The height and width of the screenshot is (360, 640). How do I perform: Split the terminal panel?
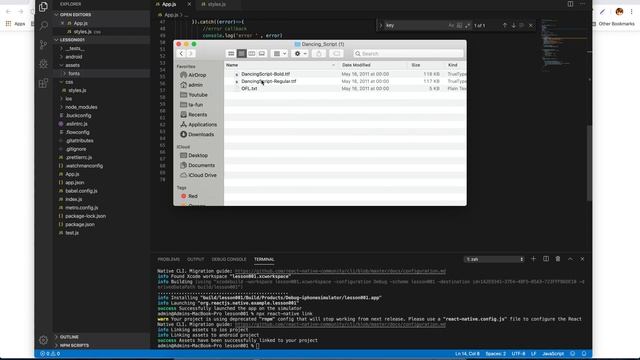coord(546,259)
